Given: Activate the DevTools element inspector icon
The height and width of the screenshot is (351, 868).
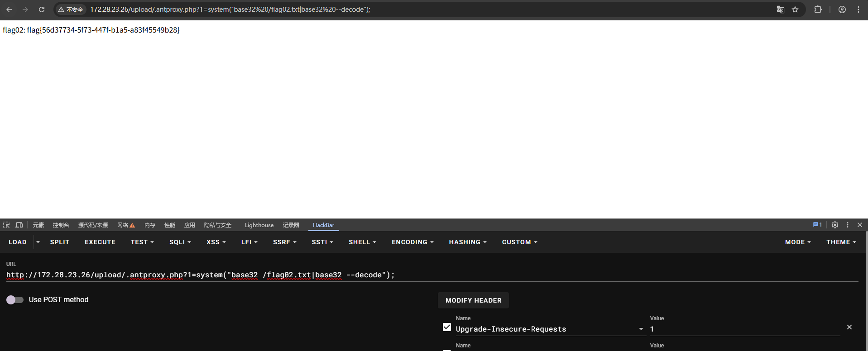Looking at the screenshot, I should [6, 225].
